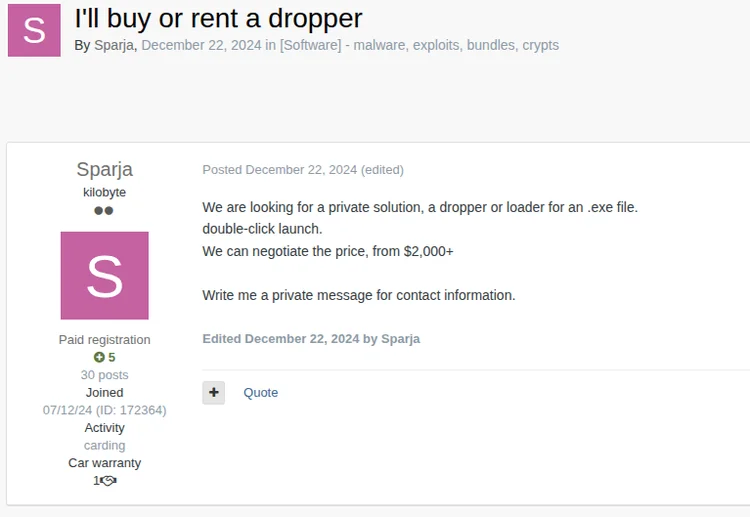Open the [Software] malware, exploits category link
This screenshot has width=750, height=517.
tap(419, 45)
